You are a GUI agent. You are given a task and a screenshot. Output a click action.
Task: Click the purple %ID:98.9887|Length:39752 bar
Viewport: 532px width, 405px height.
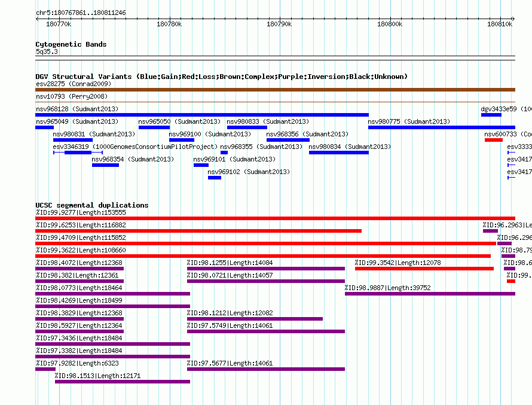coord(430,294)
